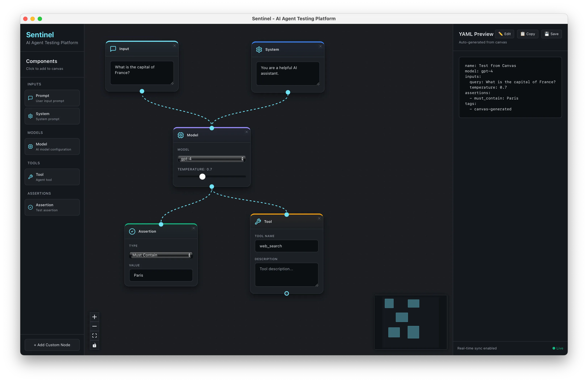Click the Input node output connector handle
Image resolution: width=588 pixels, height=382 pixels.
point(142,91)
